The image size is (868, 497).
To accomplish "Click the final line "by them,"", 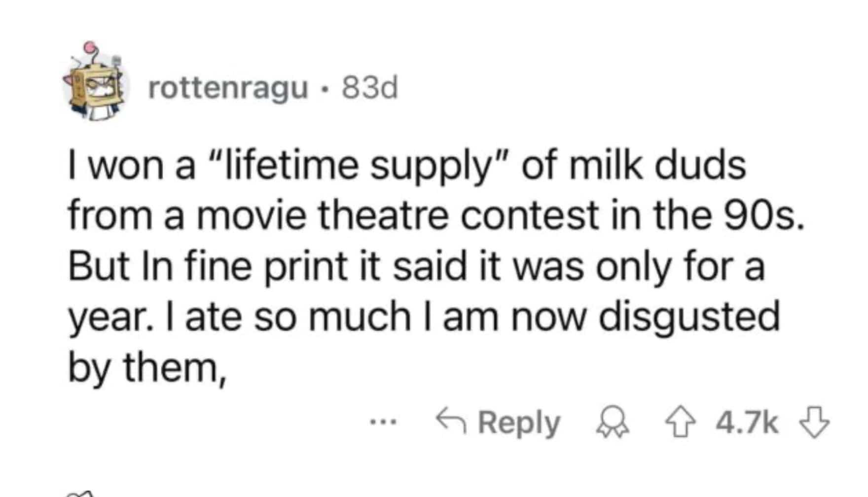I will pos(147,368).
